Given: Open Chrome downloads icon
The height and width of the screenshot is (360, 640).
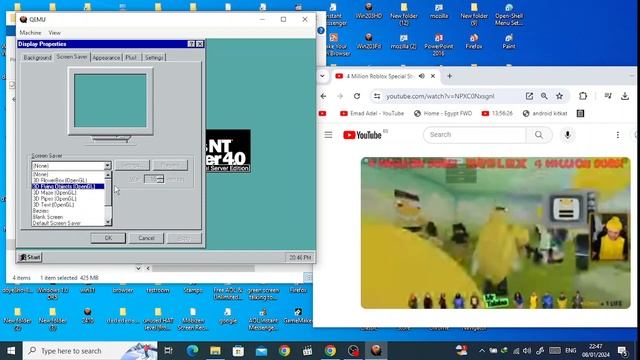Looking at the screenshot, I should [624, 96].
